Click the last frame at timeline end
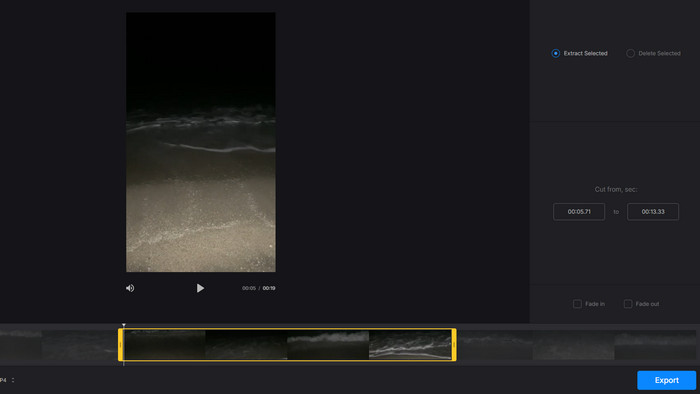The image size is (700, 394). click(x=655, y=345)
